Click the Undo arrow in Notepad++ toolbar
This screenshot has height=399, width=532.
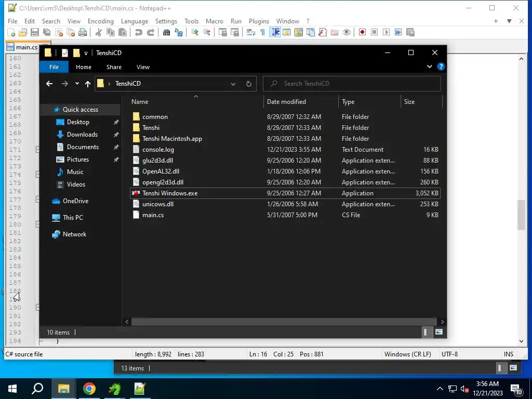[x=138, y=32]
